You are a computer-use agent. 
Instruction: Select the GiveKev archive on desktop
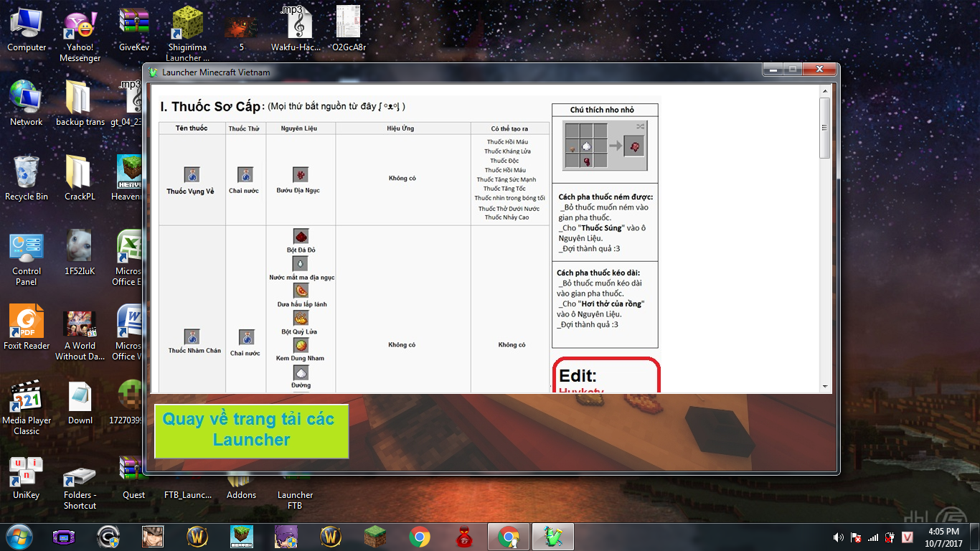134,30
